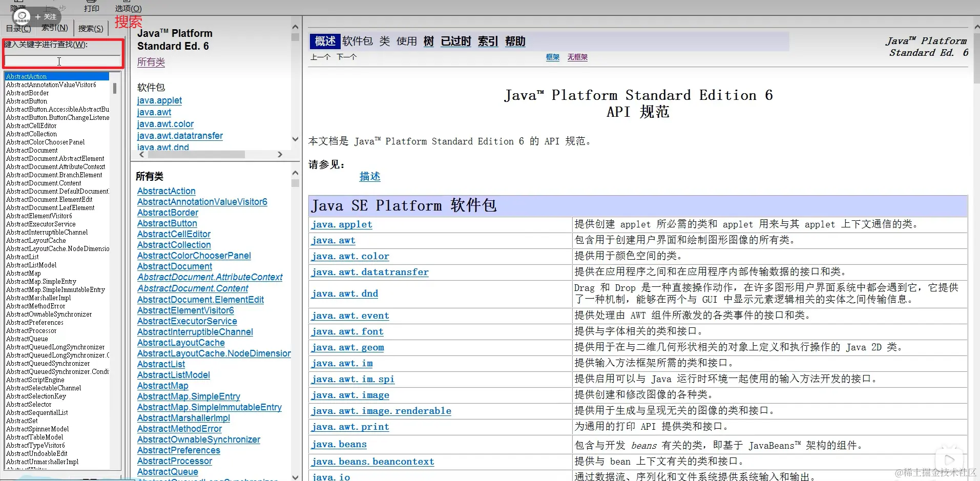This screenshot has width=980, height=481.
Task: Click all-classes frame scrollbar up arrow
Action: click(x=295, y=173)
